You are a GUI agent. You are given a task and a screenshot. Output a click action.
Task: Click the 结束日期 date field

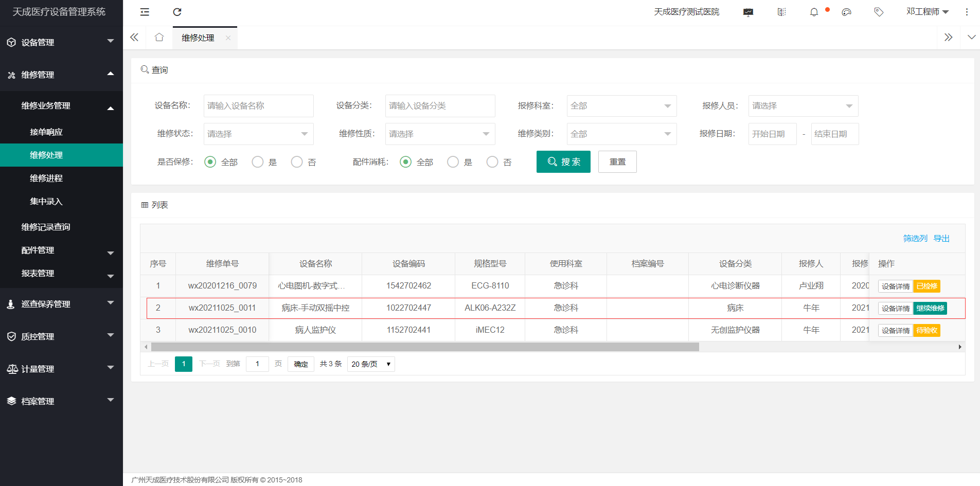coord(835,134)
